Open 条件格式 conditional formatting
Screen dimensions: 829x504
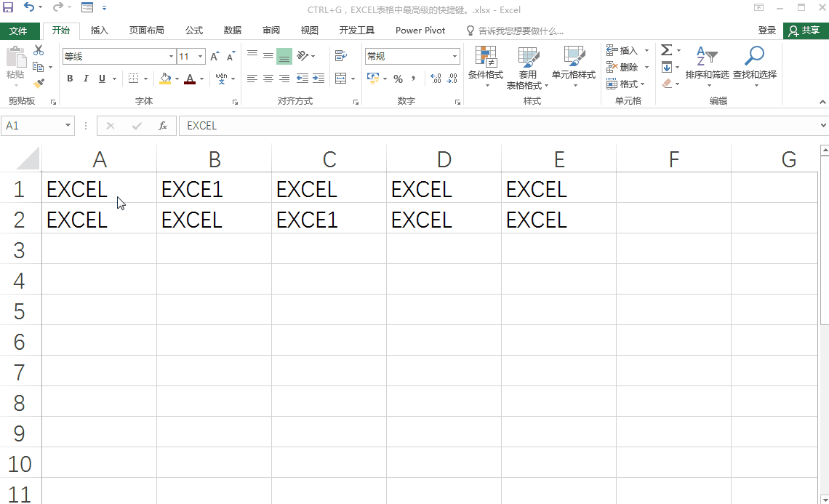point(485,67)
